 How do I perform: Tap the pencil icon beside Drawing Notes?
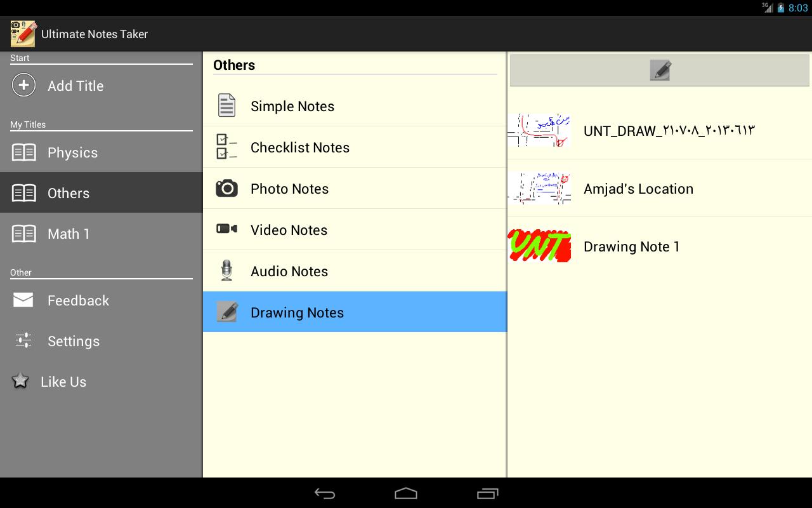click(226, 312)
